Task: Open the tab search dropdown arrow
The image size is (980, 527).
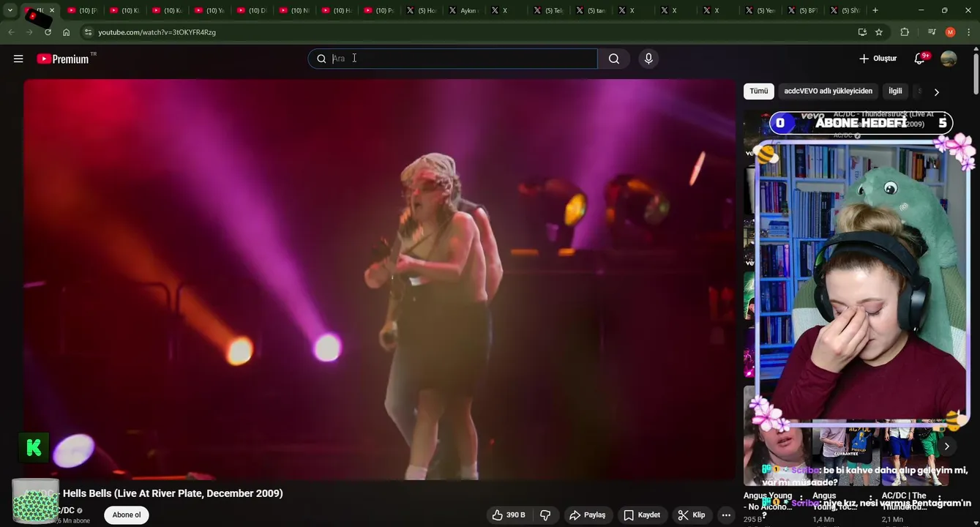Action: pos(10,10)
